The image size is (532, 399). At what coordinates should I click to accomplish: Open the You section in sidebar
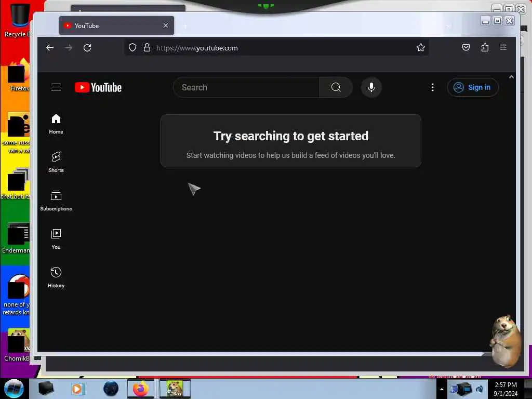point(56,239)
